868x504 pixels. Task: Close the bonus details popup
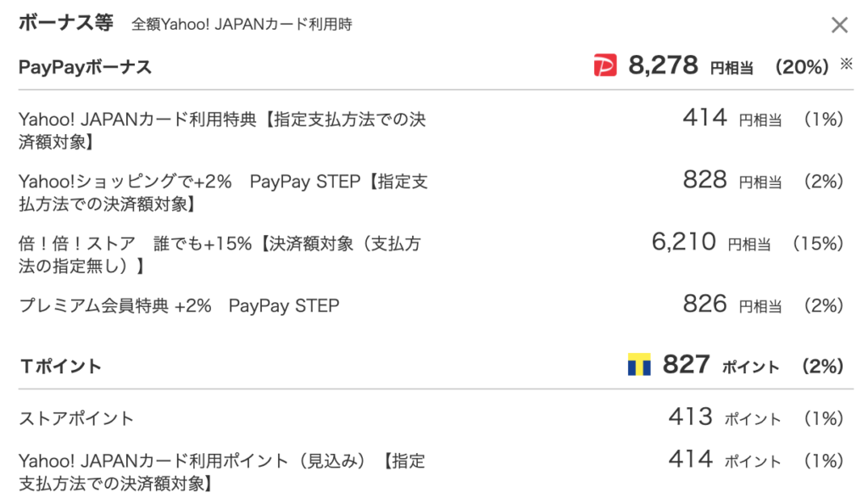point(839,25)
